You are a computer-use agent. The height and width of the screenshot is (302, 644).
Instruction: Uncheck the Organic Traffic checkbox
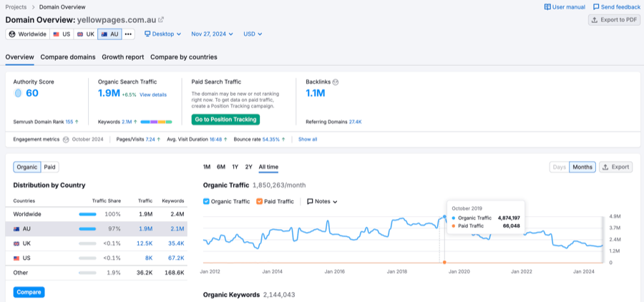click(208, 202)
